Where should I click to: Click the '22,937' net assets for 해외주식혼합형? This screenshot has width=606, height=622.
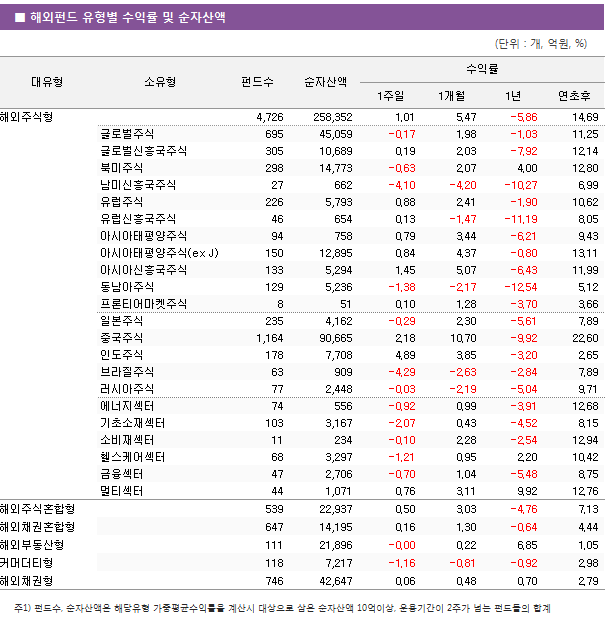point(336,509)
